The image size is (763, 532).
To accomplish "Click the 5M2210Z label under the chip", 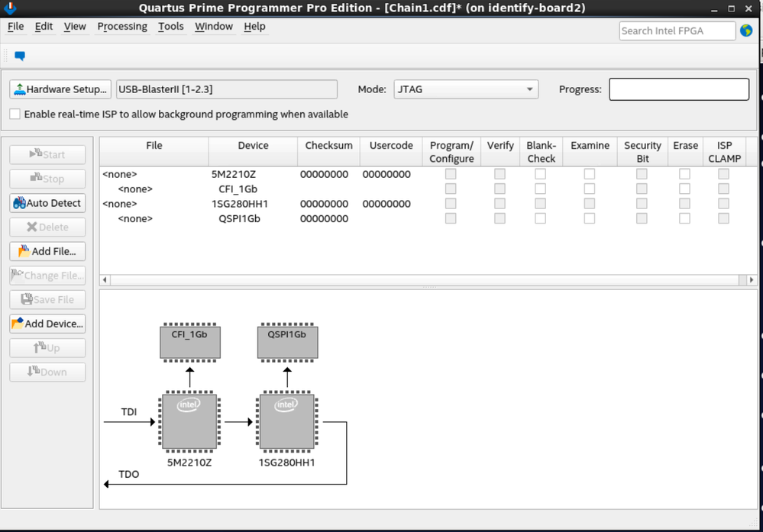I will [189, 463].
